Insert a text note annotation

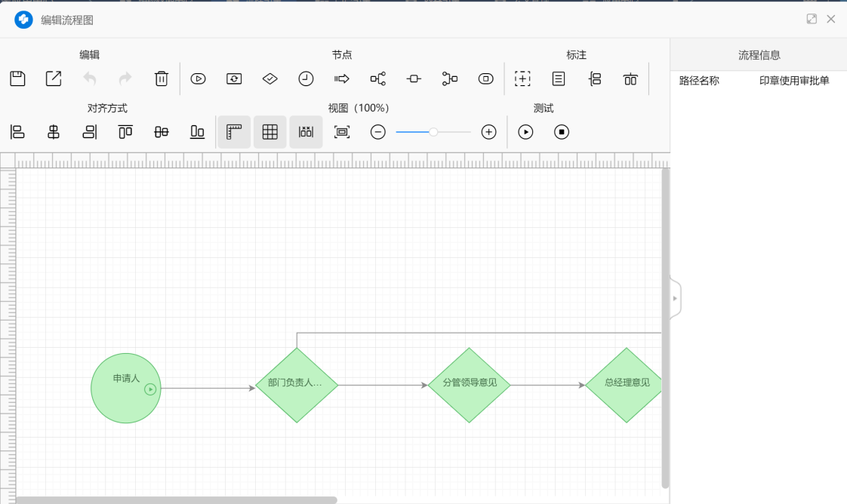coord(559,78)
